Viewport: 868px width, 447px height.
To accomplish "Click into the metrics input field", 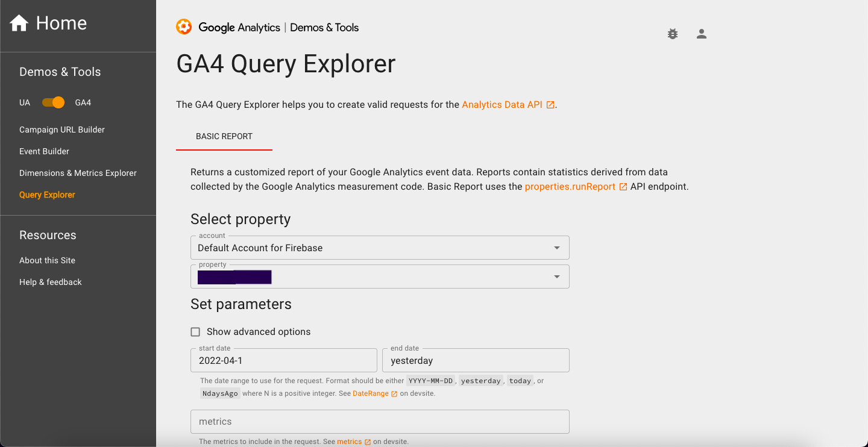I will pyautogui.click(x=380, y=422).
